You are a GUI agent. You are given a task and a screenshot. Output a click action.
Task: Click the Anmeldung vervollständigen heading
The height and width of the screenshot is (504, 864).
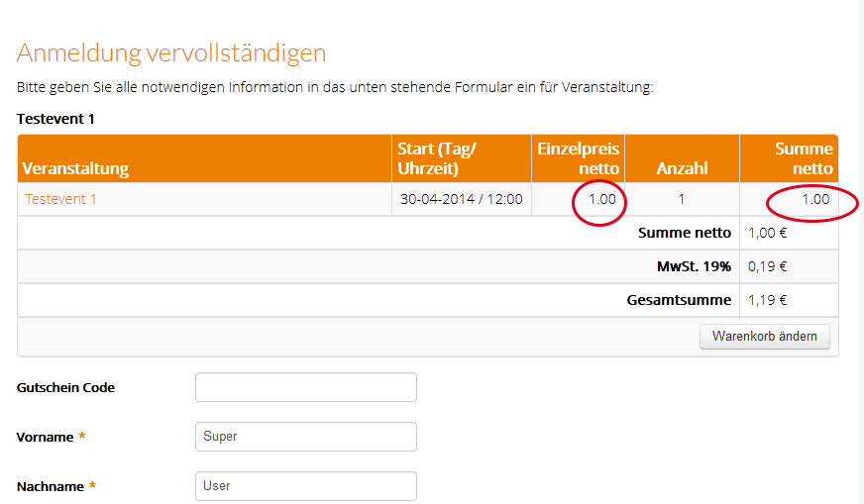171,53
